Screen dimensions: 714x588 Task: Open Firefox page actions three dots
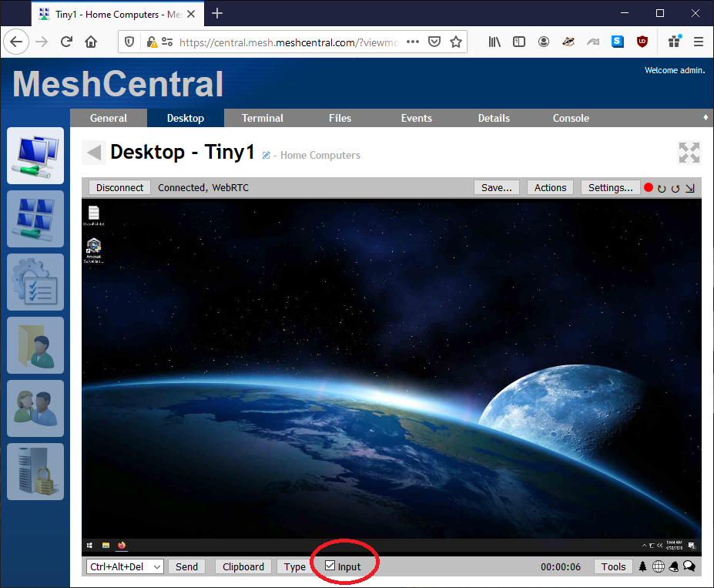point(413,42)
